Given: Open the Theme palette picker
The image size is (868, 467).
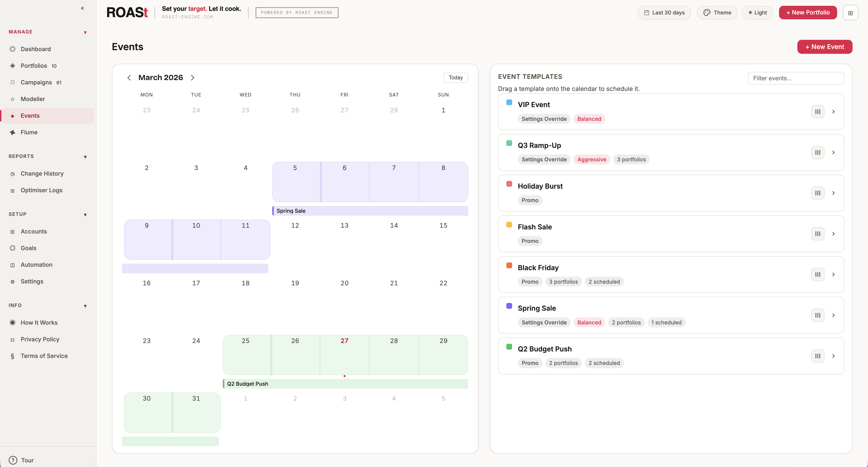Looking at the screenshot, I should tap(717, 13).
